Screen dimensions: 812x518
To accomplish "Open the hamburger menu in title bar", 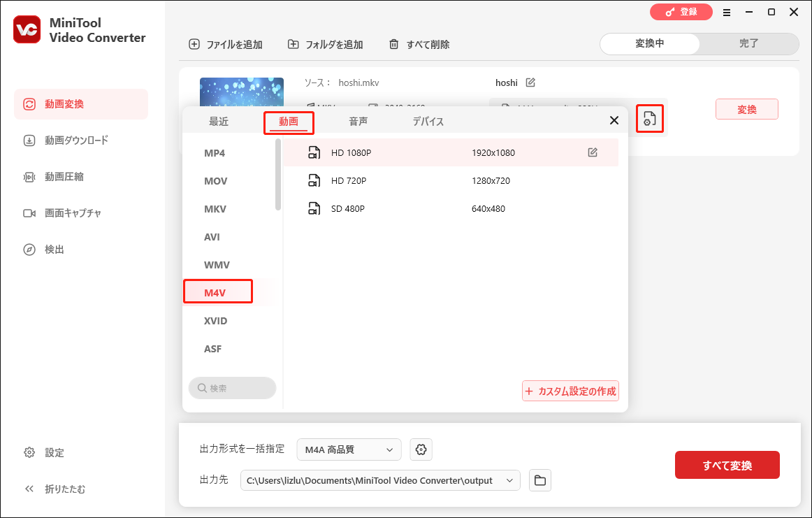I will (727, 13).
